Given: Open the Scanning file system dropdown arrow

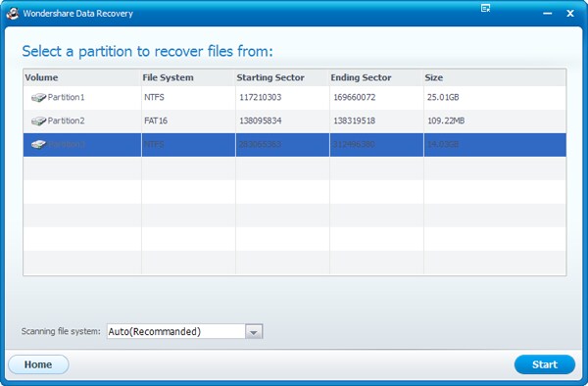Looking at the screenshot, I should [254, 332].
